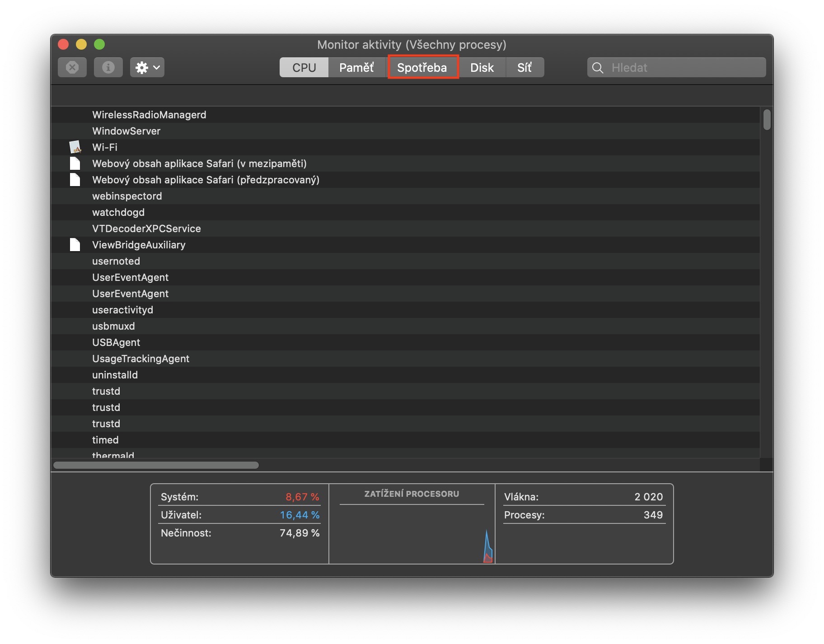Open the Síť tab
824x644 pixels.
524,67
